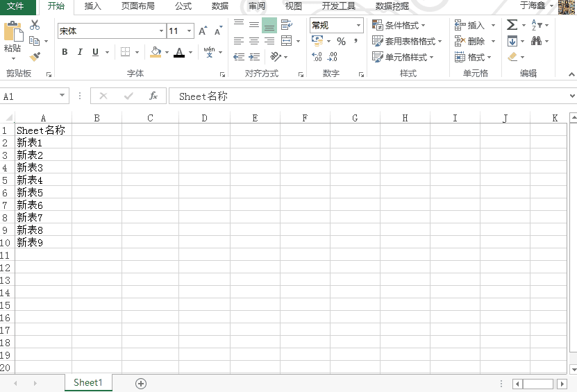The image size is (577, 392).
Task: Toggle bottom align (highlighted) button
Action: click(x=269, y=26)
